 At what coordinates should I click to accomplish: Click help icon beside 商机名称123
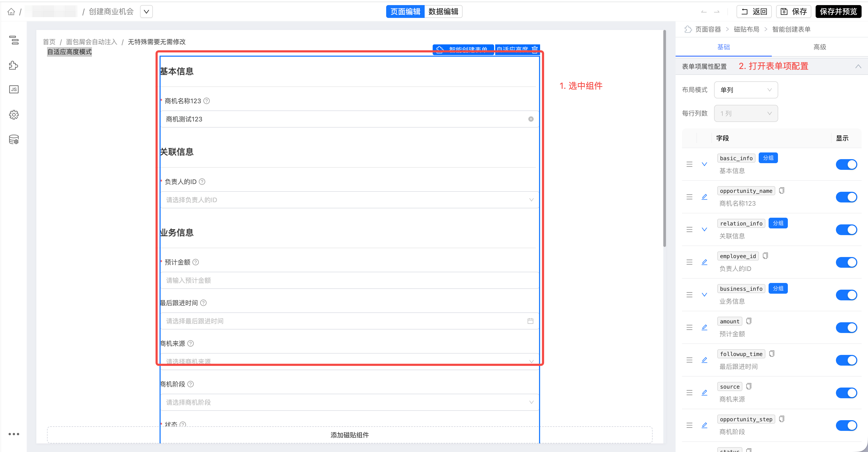(x=207, y=101)
